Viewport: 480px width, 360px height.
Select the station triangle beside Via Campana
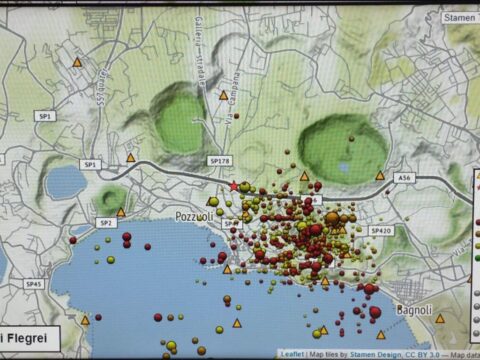coord(223,96)
